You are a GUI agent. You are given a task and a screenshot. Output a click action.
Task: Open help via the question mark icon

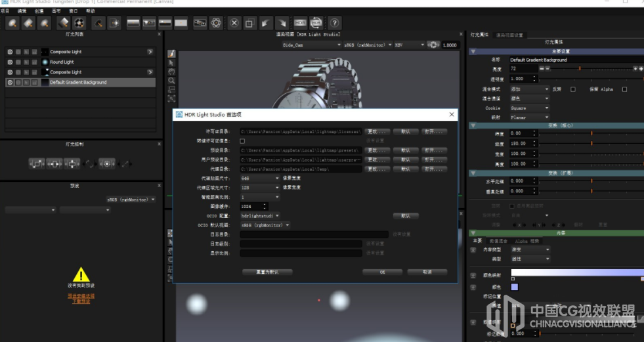click(x=334, y=23)
